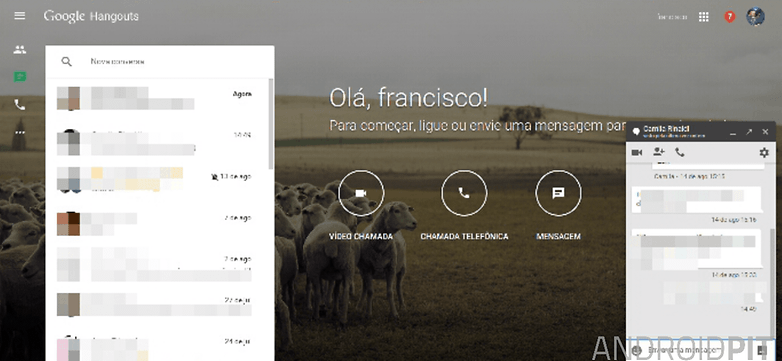Show the Contacts list in the sidebar
This screenshot has height=361, width=782.
coord(19,49)
